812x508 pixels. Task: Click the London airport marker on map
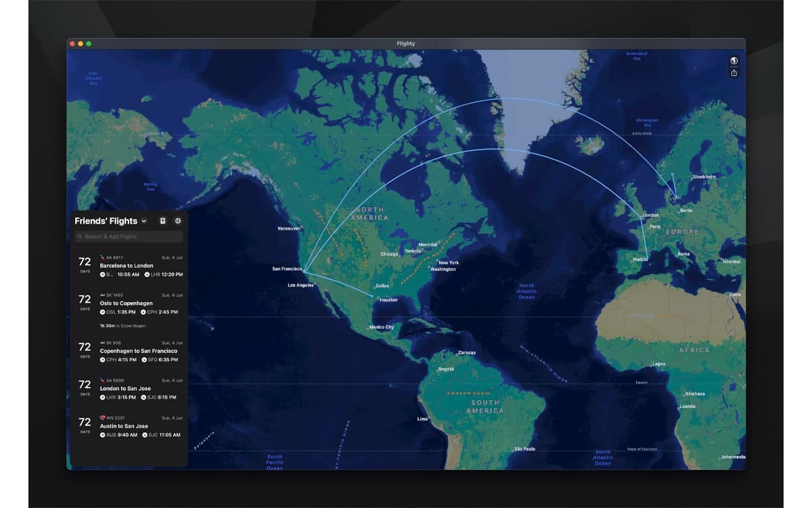pyautogui.click(x=641, y=217)
